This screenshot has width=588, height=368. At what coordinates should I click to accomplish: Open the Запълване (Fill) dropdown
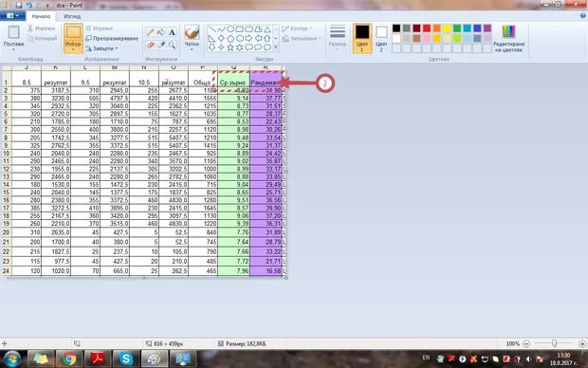(x=302, y=38)
